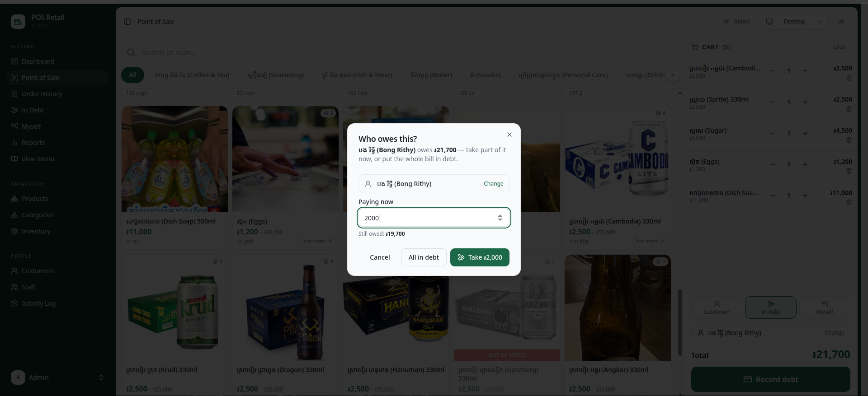
Task: Open Customers list
Action: [x=58, y=271]
